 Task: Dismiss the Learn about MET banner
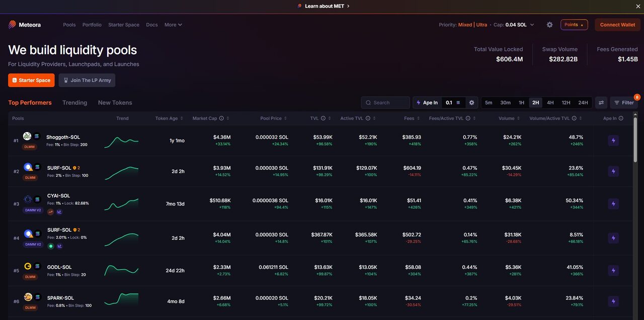click(x=638, y=6)
